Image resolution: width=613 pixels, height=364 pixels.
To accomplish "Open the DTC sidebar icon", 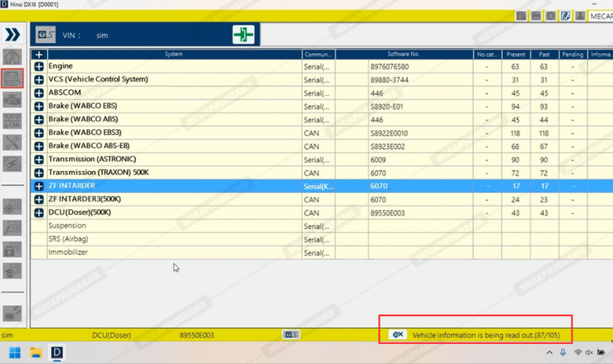I will point(12,100).
